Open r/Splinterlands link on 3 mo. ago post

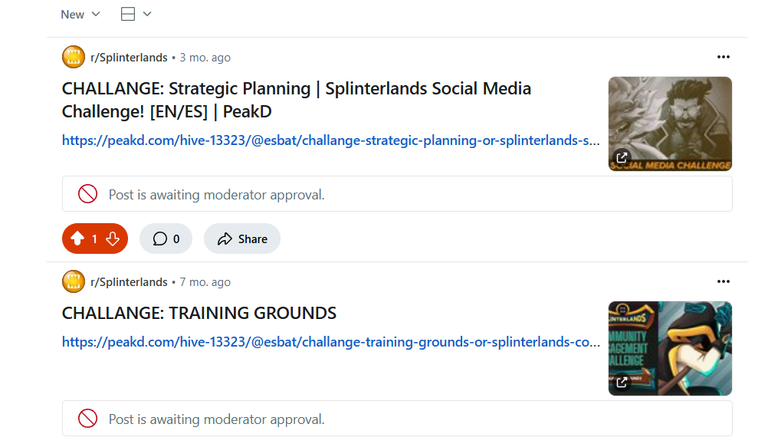(129, 57)
